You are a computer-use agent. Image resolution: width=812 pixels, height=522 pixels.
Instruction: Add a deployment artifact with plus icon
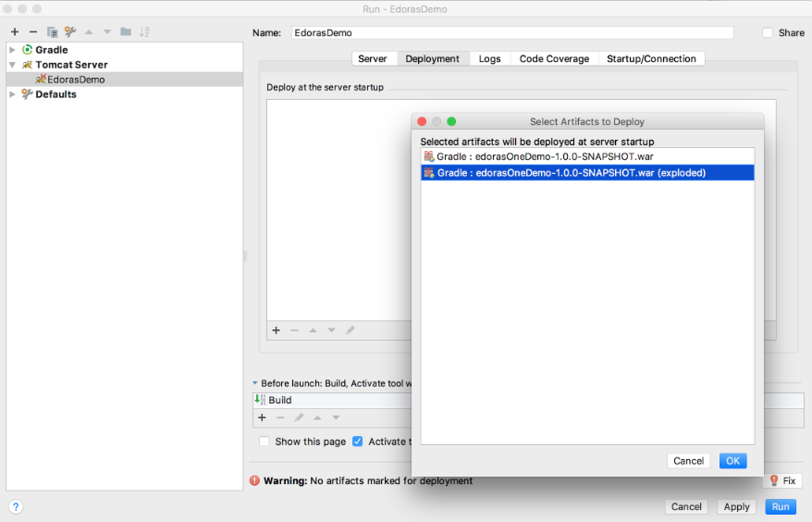[276, 330]
